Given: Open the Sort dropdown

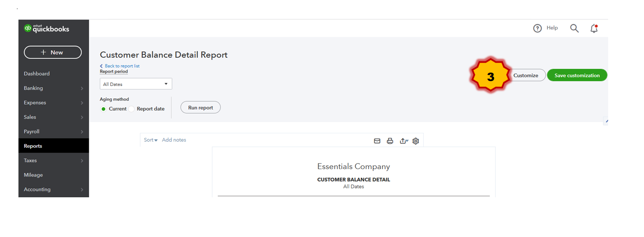Looking at the screenshot, I should (x=151, y=140).
